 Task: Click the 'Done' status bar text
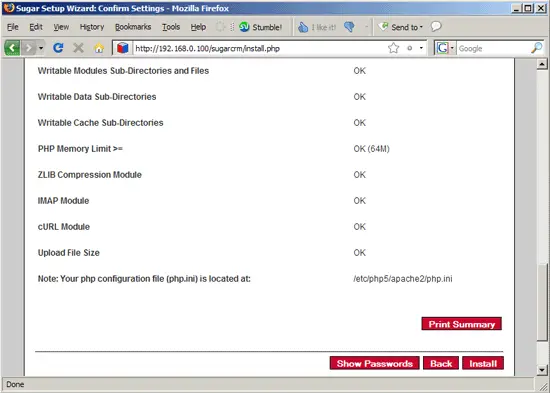pyautogui.click(x=15, y=384)
